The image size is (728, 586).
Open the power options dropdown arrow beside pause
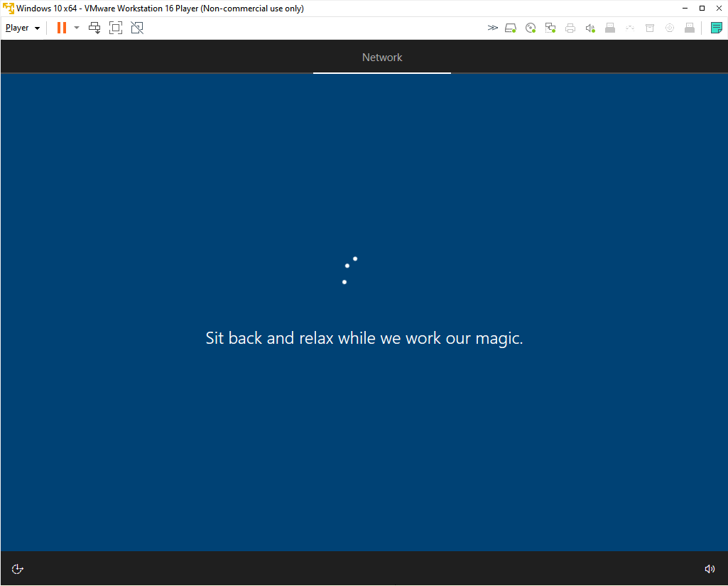(x=77, y=28)
